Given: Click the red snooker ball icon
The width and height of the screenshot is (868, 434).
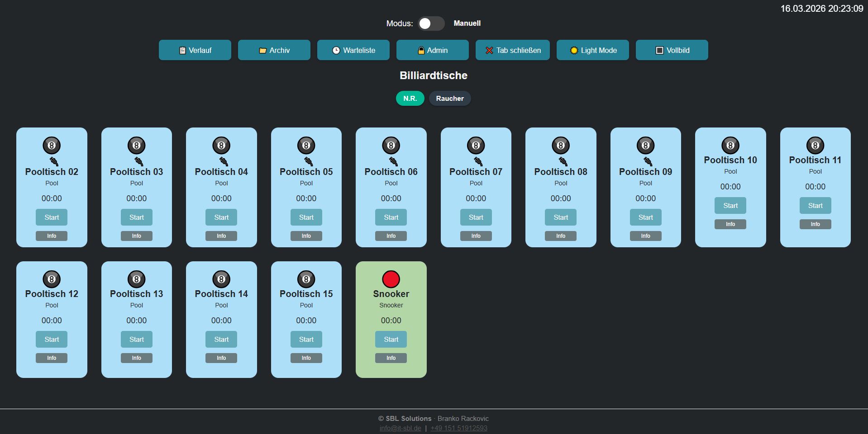Looking at the screenshot, I should pos(391,279).
